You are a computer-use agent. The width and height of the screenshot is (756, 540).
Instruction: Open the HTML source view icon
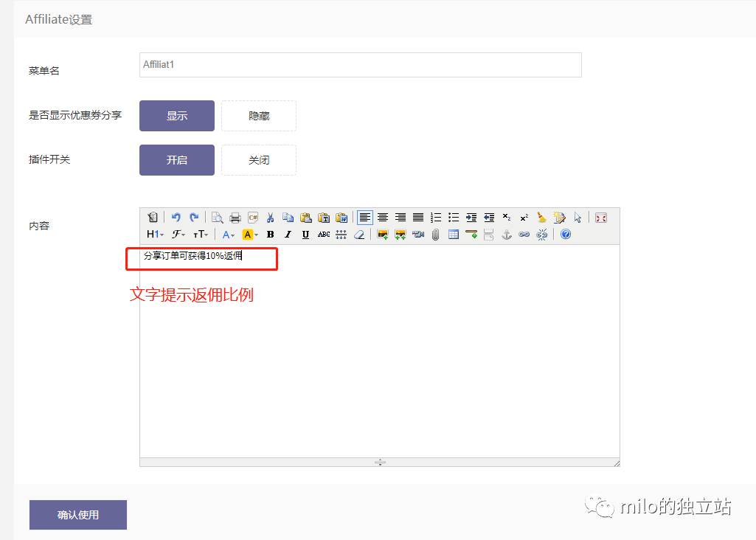[x=153, y=218]
